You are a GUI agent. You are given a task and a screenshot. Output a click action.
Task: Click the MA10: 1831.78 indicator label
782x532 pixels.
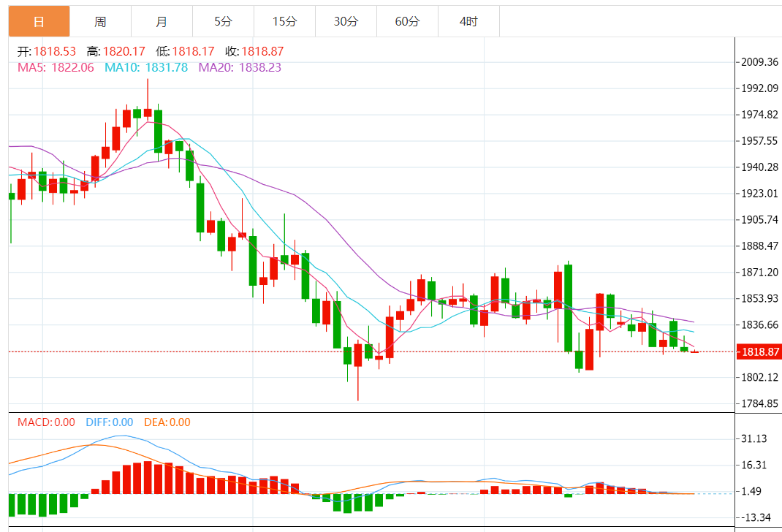[146, 67]
